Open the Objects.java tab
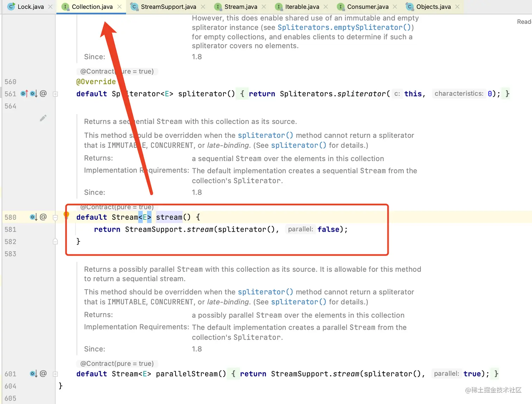This screenshot has width=532, height=404. pos(433,7)
